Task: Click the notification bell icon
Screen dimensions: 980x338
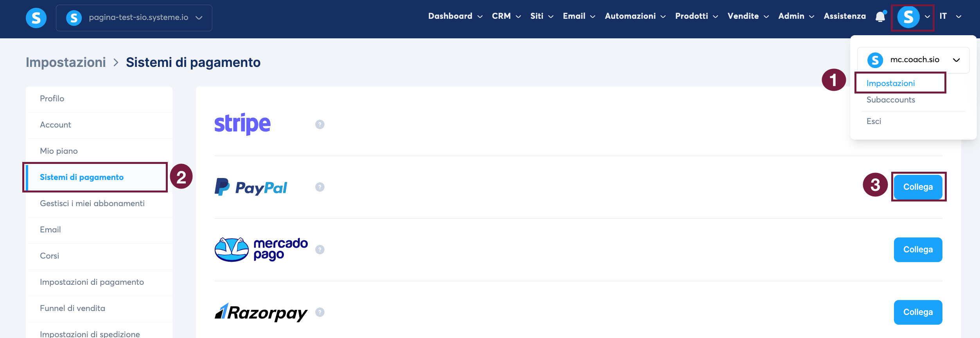Action: tap(880, 16)
